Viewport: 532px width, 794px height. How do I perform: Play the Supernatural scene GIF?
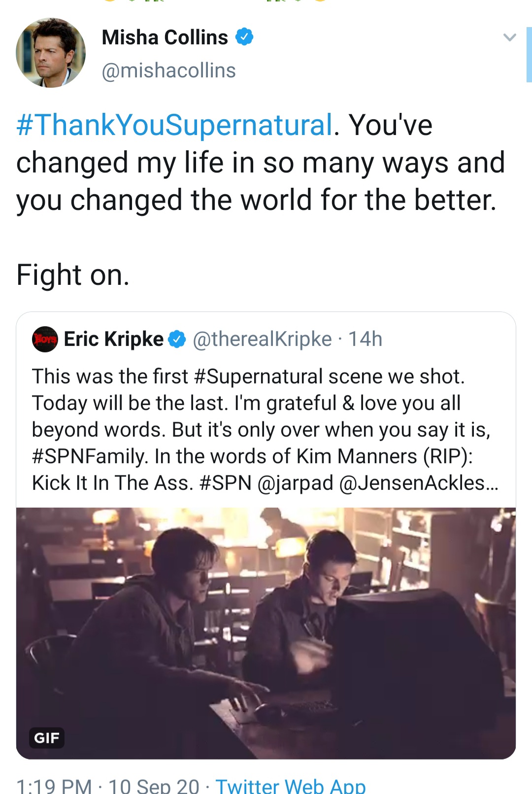[266, 633]
